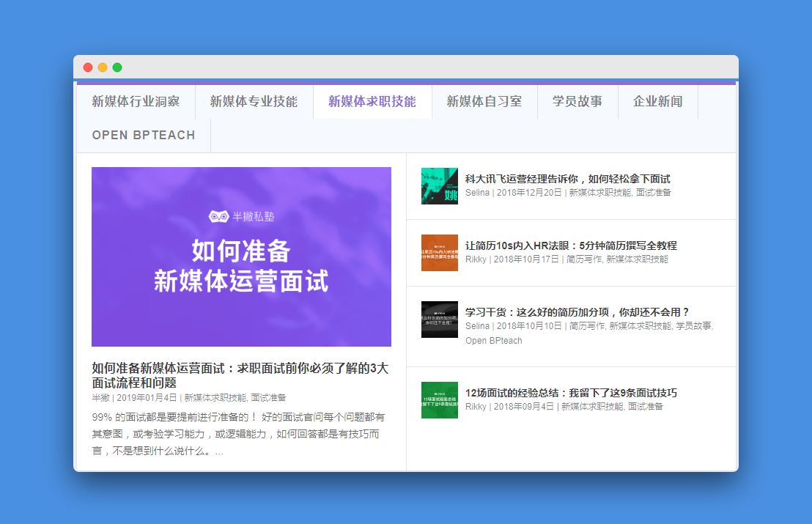Switch to the 新媒体专业技能 tab
812x524 pixels.
[x=254, y=102]
